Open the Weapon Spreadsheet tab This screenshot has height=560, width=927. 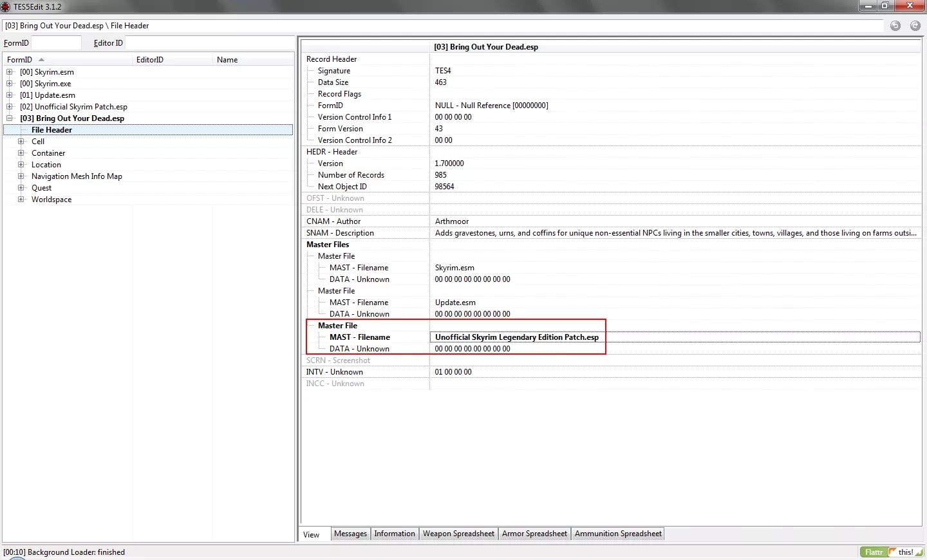tap(458, 534)
